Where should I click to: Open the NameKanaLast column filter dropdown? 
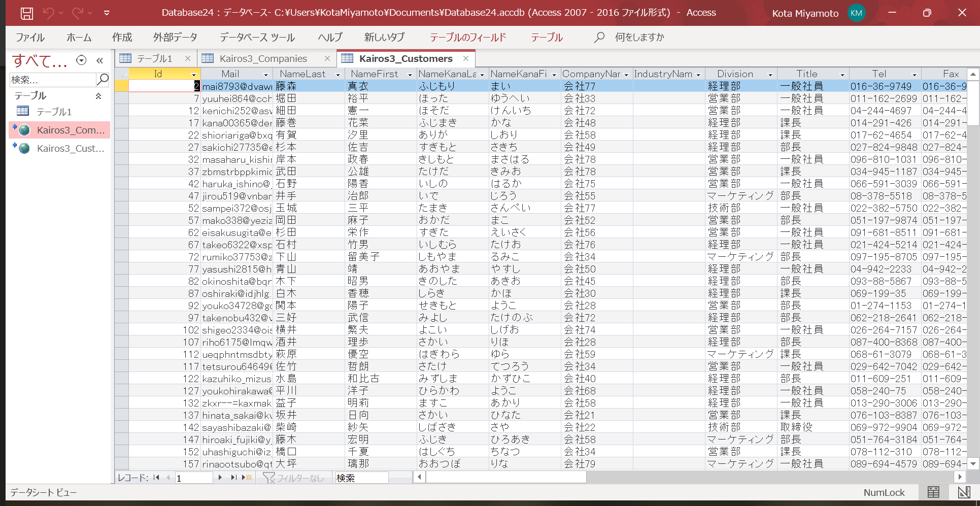(x=482, y=75)
